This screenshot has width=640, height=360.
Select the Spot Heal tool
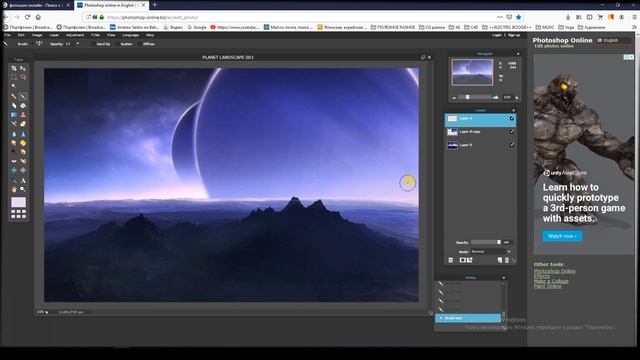pos(23,161)
